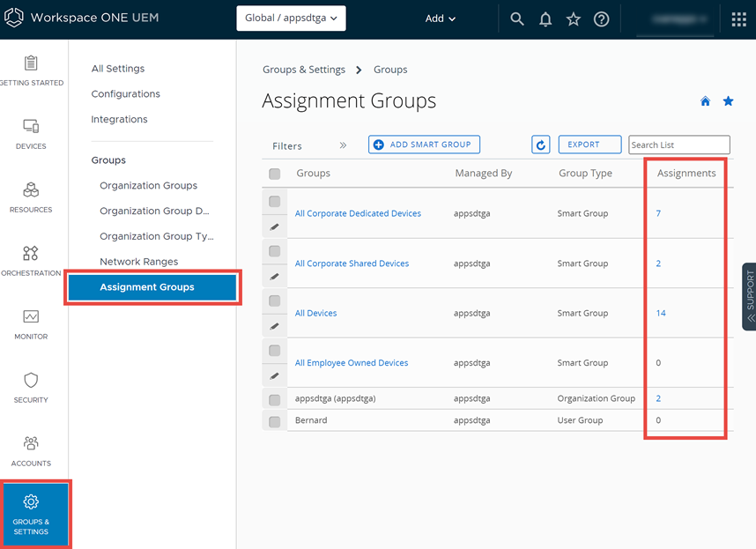Click the Managed By column header

click(484, 174)
